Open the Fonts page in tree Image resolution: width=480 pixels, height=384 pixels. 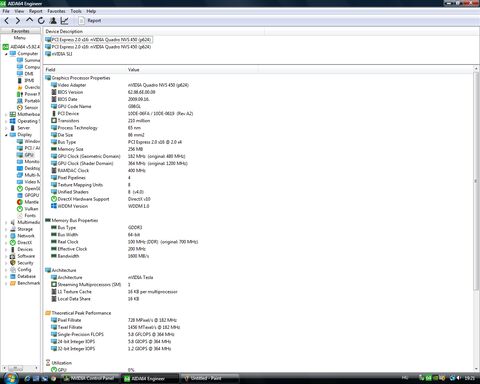click(x=27, y=215)
